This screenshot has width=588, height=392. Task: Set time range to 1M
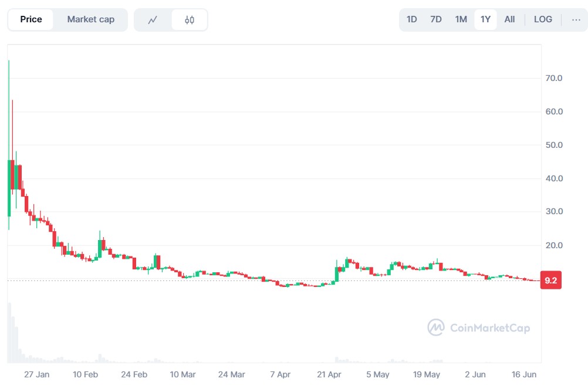click(x=461, y=19)
